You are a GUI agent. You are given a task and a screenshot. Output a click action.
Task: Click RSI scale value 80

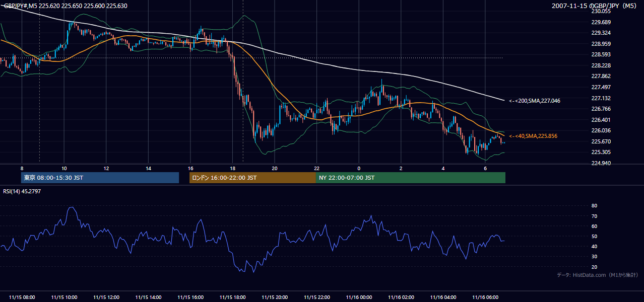click(x=595, y=206)
